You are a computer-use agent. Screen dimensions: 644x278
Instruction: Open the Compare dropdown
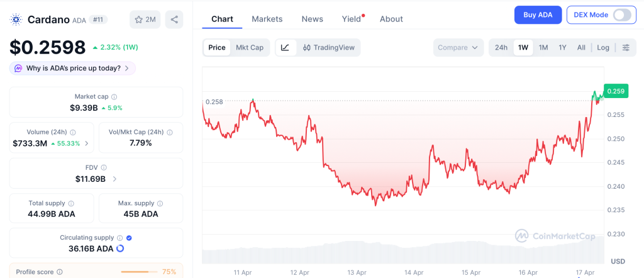458,47
